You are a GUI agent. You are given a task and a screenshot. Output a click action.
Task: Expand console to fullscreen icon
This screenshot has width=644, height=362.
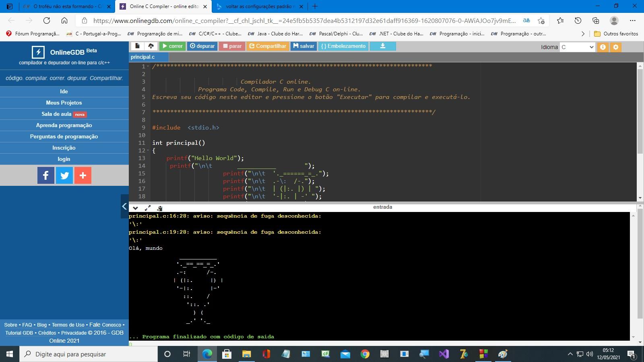coord(148,208)
